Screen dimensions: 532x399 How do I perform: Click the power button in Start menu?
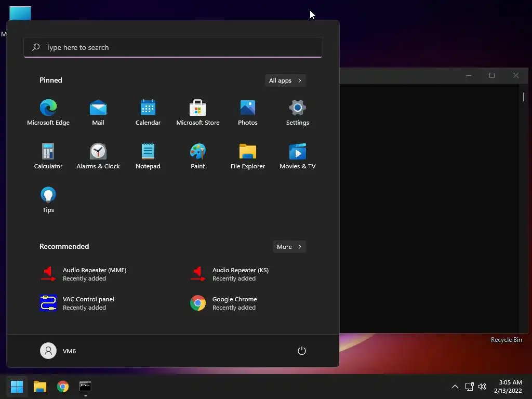coord(302,351)
